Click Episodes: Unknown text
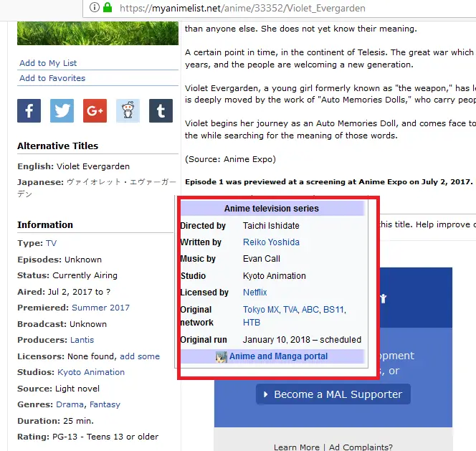The image size is (476, 451). tap(59, 260)
